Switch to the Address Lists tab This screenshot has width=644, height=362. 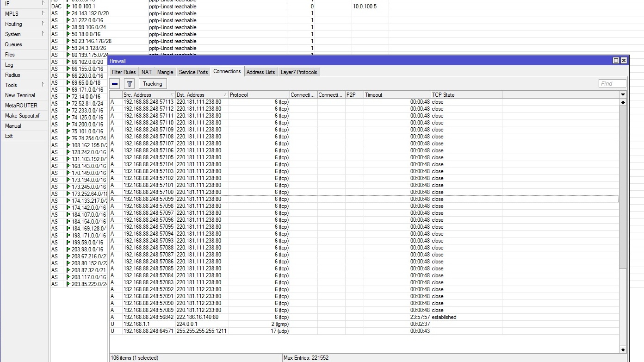(261, 72)
